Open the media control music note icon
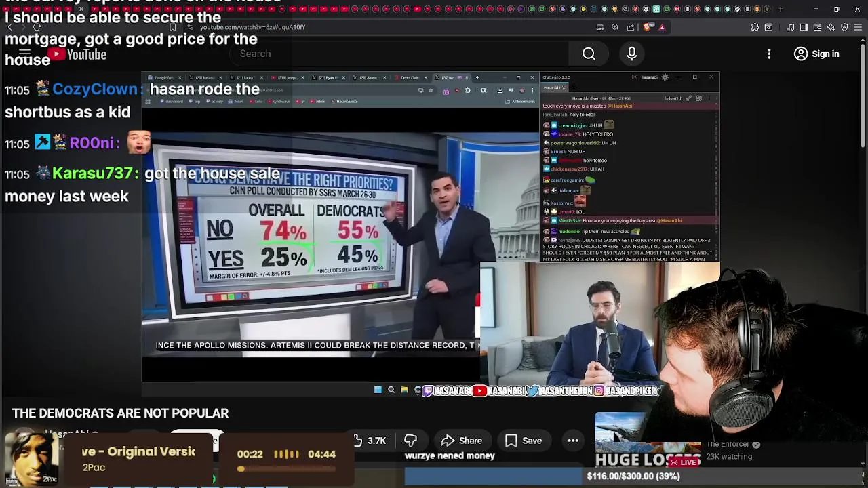Image resolution: width=868 pixels, height=488 pixels. pyautogui.click(x=791, y=27)
